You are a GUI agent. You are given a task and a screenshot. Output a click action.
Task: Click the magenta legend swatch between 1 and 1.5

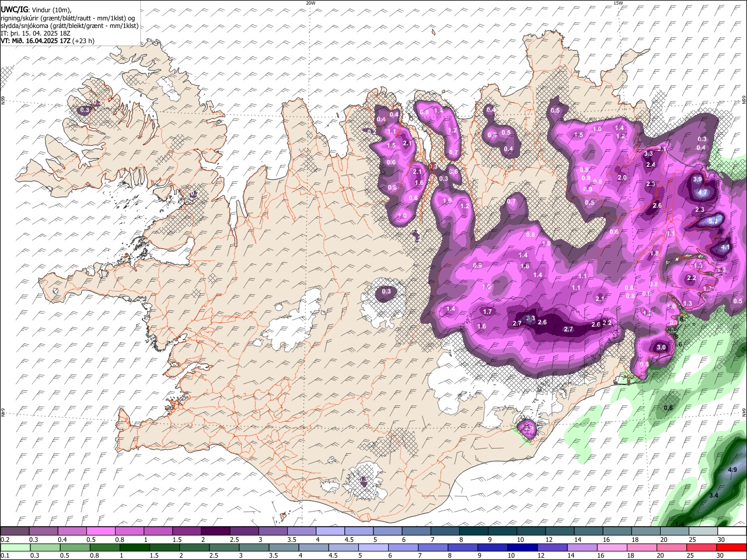pos(159,531)
